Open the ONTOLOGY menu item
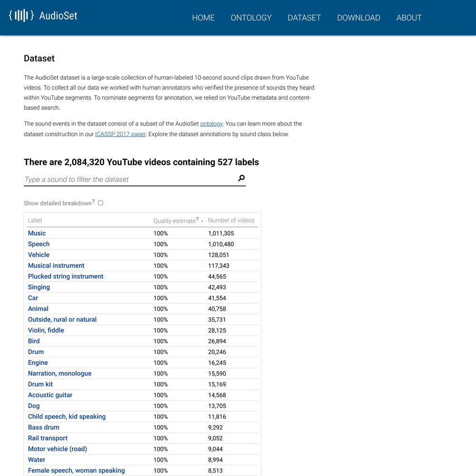 click(251, 18)
